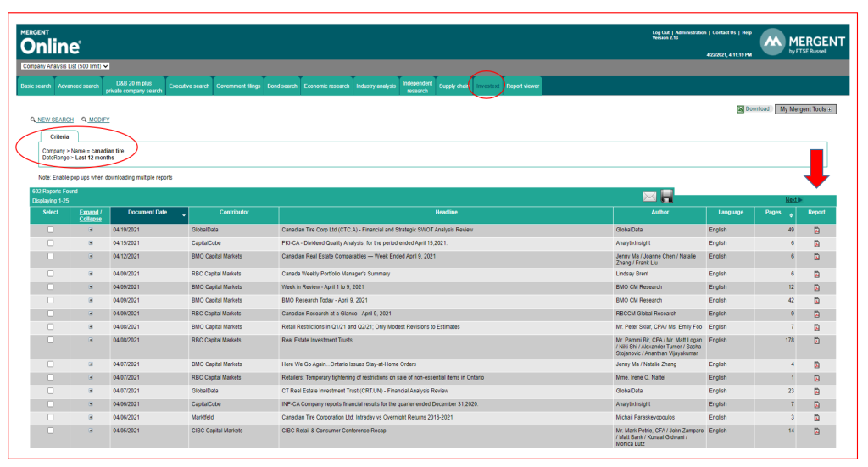This screenshot has height=467, width=868.
Task: Tick checkbox for BMO Research Today row
Action: (50, 300)
